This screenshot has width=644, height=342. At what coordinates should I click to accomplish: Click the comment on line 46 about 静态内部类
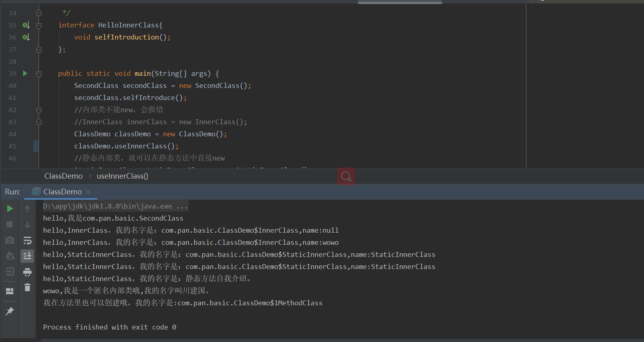click(x=150, y=158)
